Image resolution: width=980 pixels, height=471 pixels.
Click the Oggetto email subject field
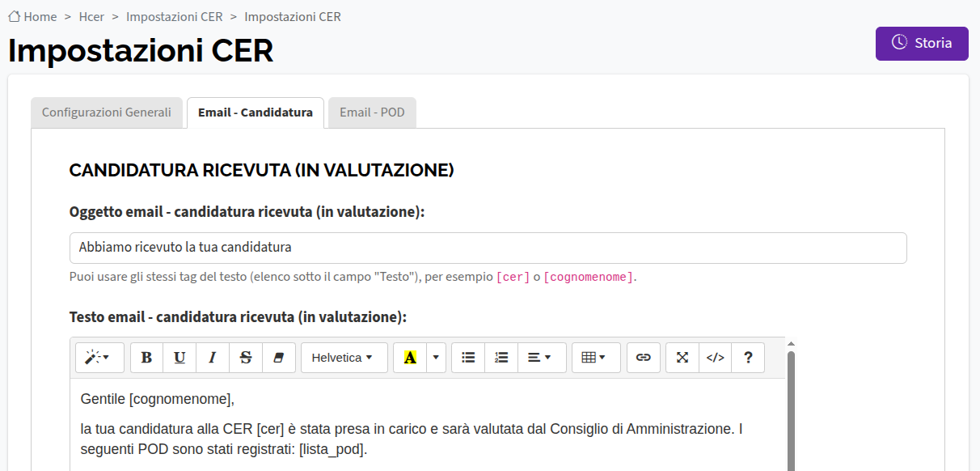coord(488,248)
